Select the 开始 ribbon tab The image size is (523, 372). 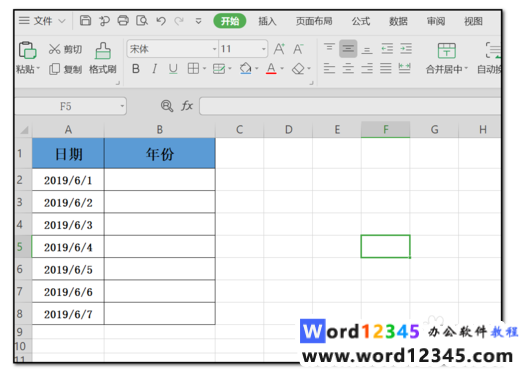point(230,21)
